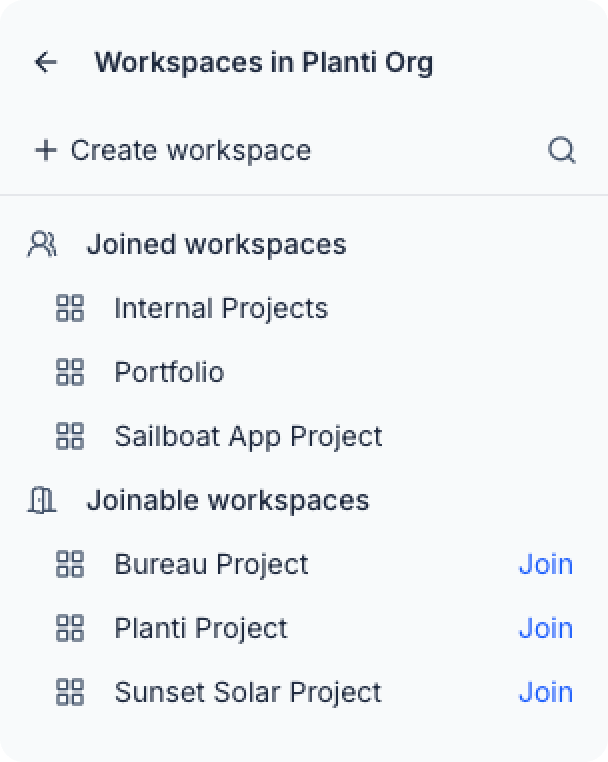This screenshot has width=608, height=762.
Task: Open the Portfolio workspace
Action: coord(169,373)
